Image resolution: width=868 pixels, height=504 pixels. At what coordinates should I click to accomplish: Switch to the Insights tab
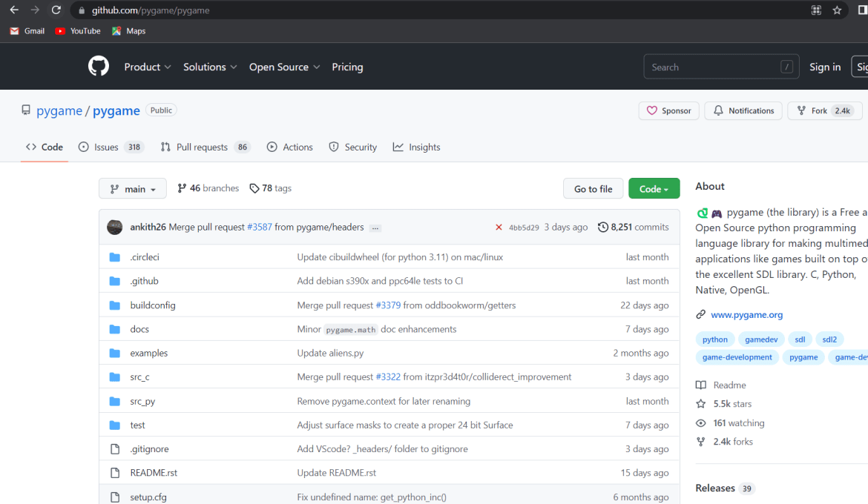(x=416, y=147)
